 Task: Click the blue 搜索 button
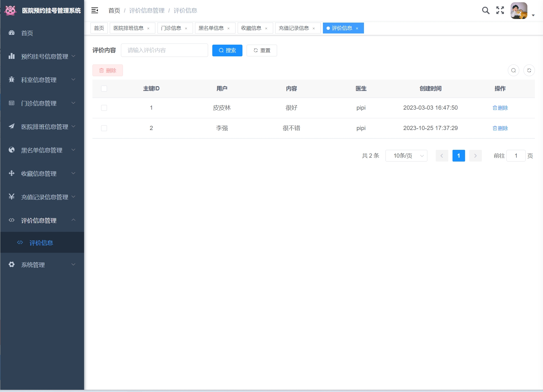click(x=227, y=50)
